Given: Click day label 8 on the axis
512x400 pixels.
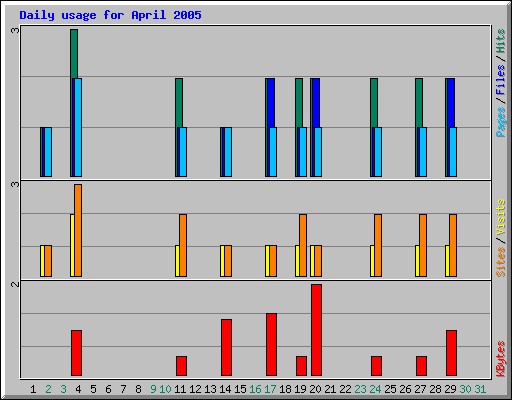Looking at the screenshot, I should [x=138, y=389].
